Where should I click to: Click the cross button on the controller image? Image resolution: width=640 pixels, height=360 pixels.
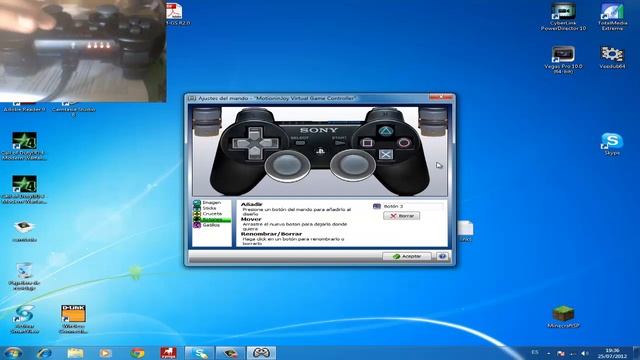[x=385, y=154]
